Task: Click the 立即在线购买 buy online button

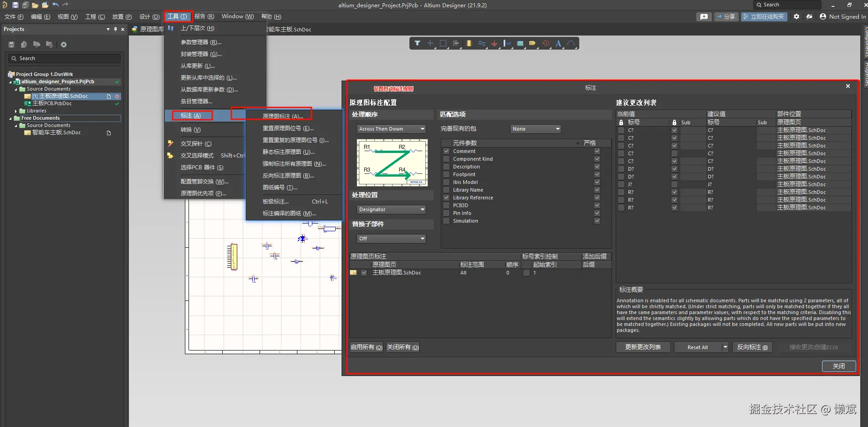Action: (x=764, y=16)
